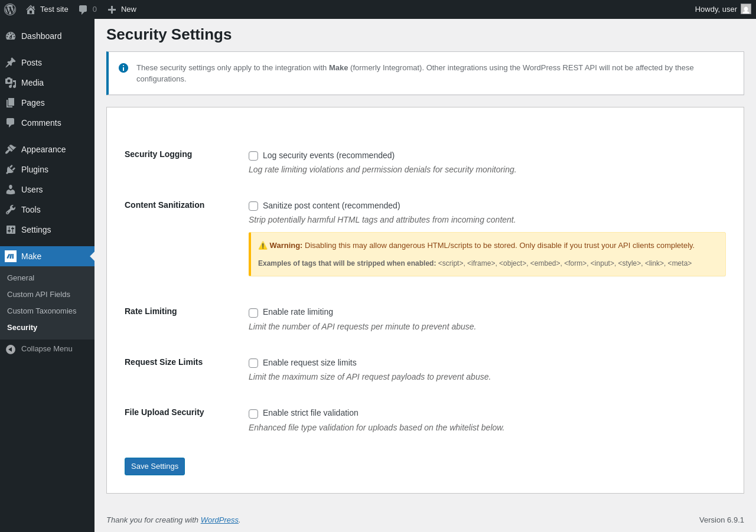Open Custom API Fields submenu page
The width and height of the screenshot is (756, 532).
(38, 294)
